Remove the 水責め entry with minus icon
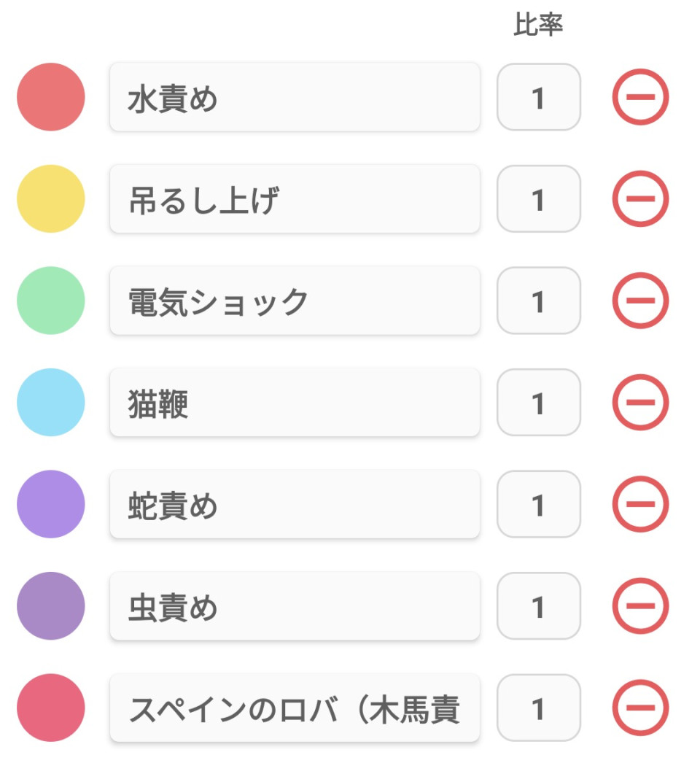700x782 pixels. (x=640, y=97)
